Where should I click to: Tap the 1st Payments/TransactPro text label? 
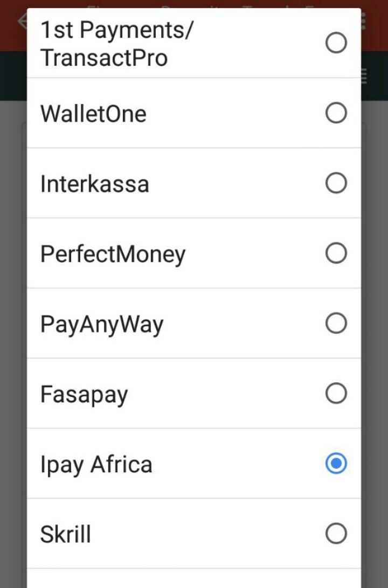point(116,44)
